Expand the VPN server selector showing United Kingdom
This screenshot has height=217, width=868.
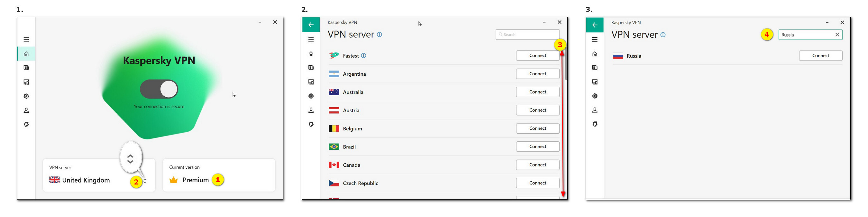[145, 181]
